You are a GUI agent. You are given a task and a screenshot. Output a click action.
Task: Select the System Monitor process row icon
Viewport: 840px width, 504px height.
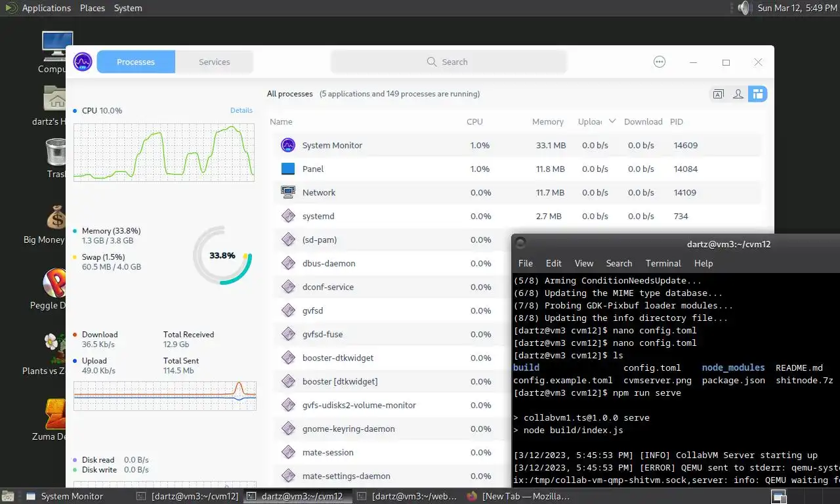[288, 145]
